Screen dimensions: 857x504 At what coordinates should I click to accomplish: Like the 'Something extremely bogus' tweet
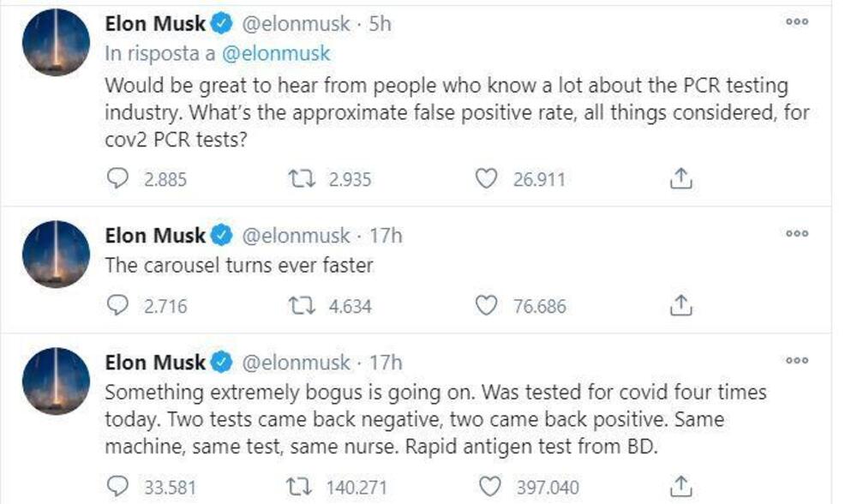point(486,488)
